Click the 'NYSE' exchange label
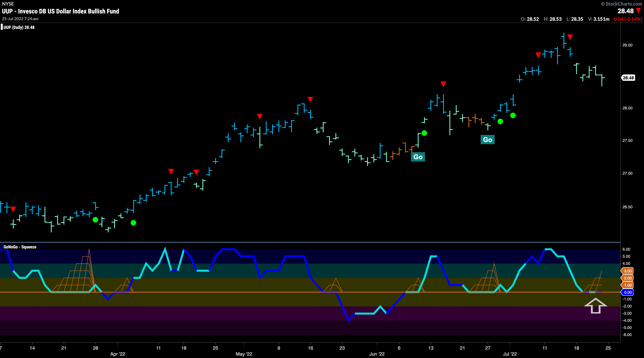The height and width of the screenshot is (358, 644). pyautogui.click(x=8, y=4)
